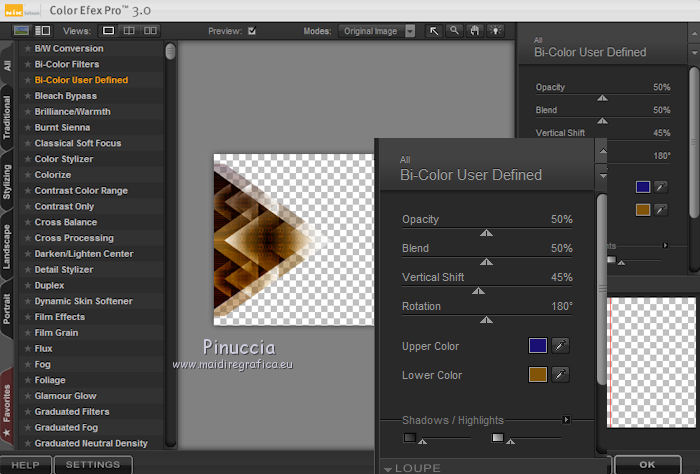Switch to the Landscape tab
This screenshot has height=474, width=700.
8,247
